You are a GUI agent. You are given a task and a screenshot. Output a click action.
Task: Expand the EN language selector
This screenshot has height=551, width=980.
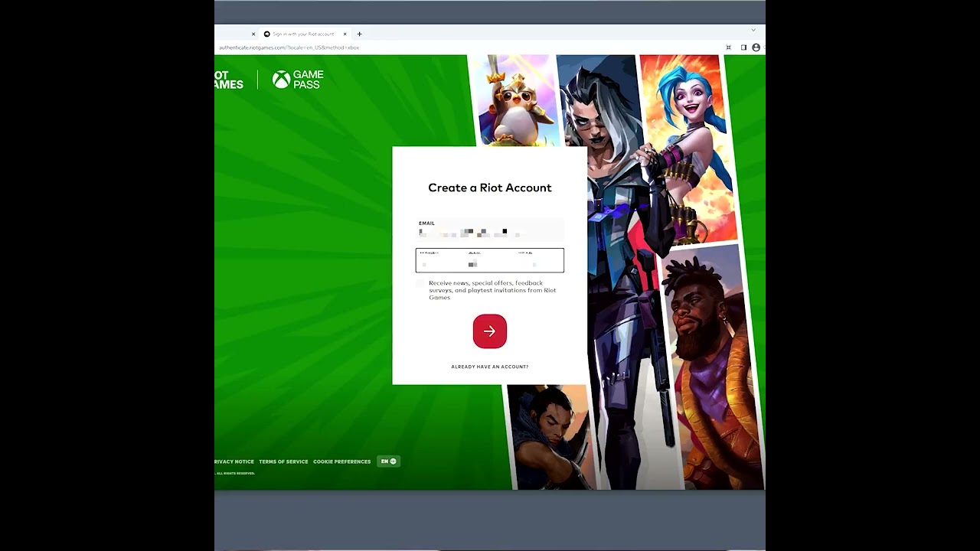(388, 461)
